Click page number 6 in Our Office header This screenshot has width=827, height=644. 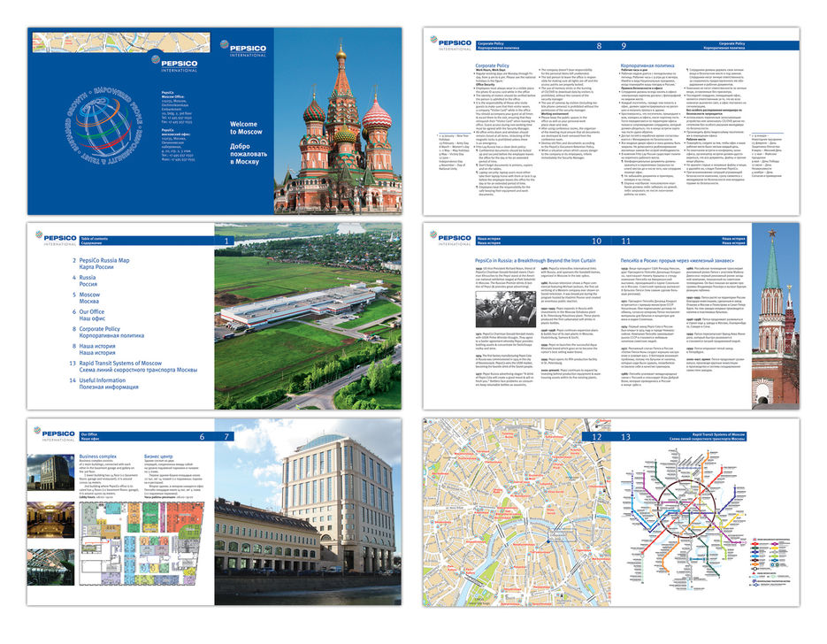click(202, 437)
